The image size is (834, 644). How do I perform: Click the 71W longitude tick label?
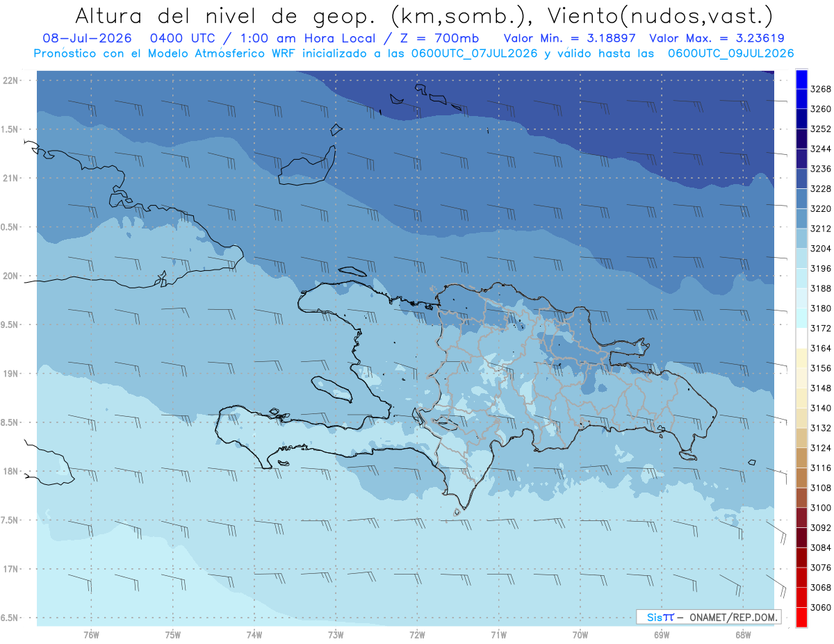coord(498,635)
